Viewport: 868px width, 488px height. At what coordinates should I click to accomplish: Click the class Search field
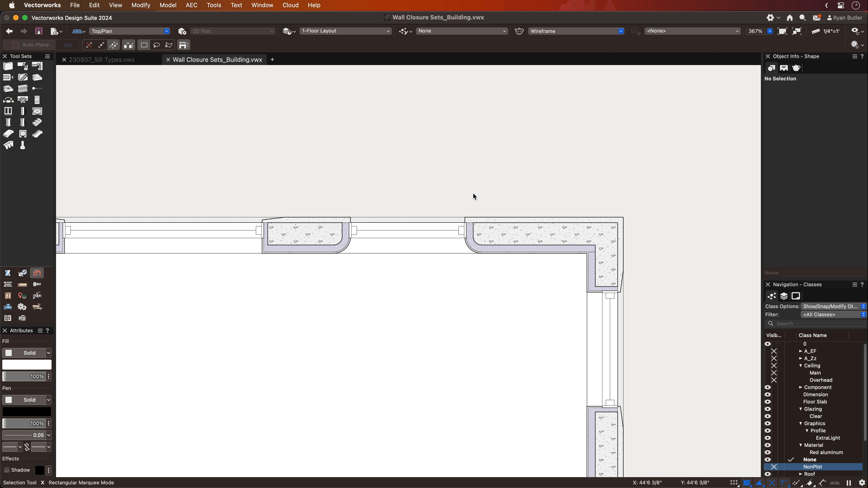[815, 324]
